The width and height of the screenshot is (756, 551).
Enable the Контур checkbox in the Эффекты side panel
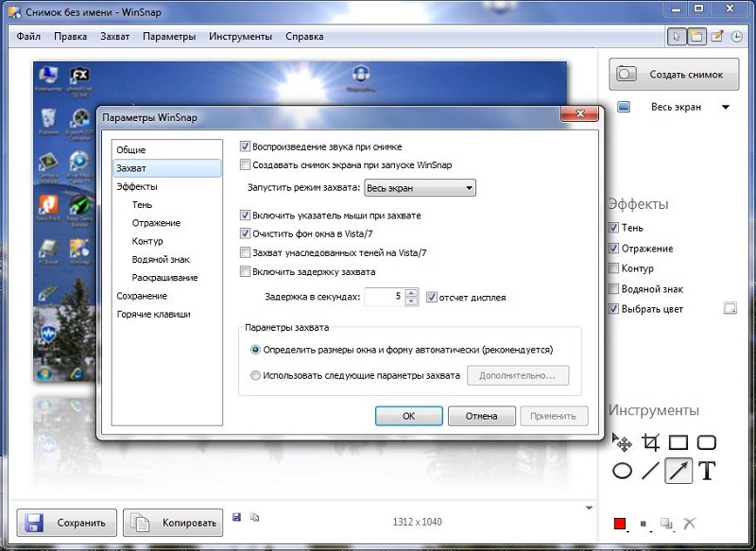(613, 268)
